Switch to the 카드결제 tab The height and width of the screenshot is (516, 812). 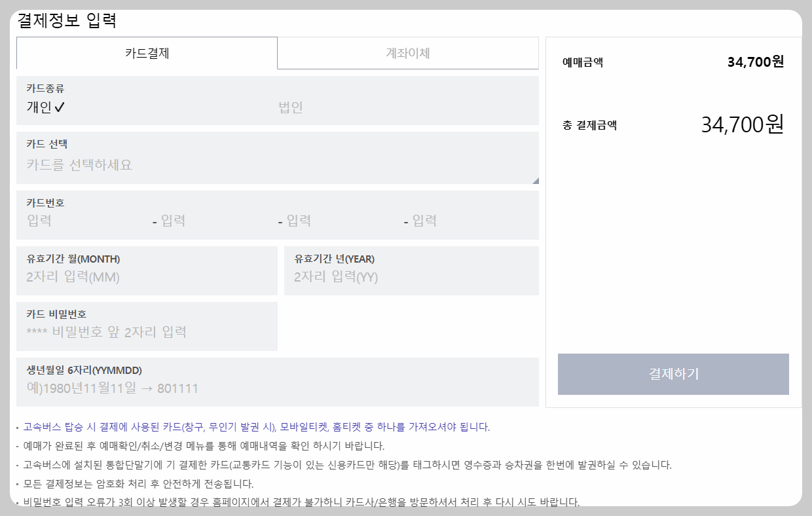(145, 53)
